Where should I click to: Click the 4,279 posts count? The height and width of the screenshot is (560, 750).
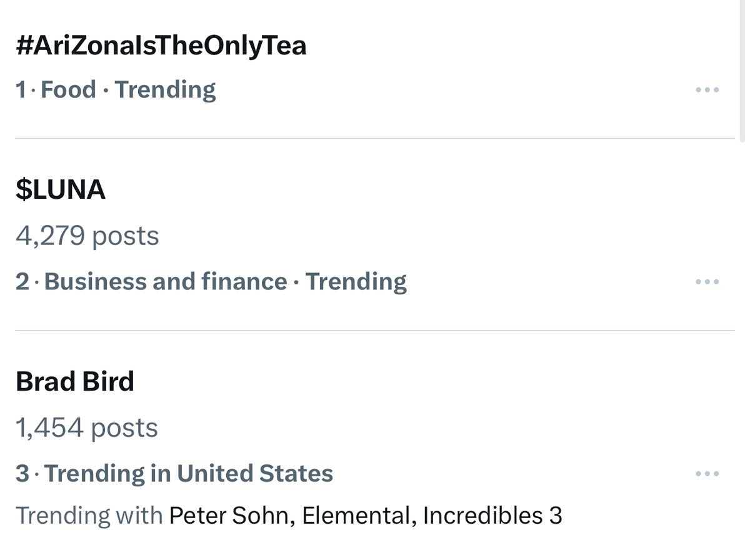(x=87, y=236)
